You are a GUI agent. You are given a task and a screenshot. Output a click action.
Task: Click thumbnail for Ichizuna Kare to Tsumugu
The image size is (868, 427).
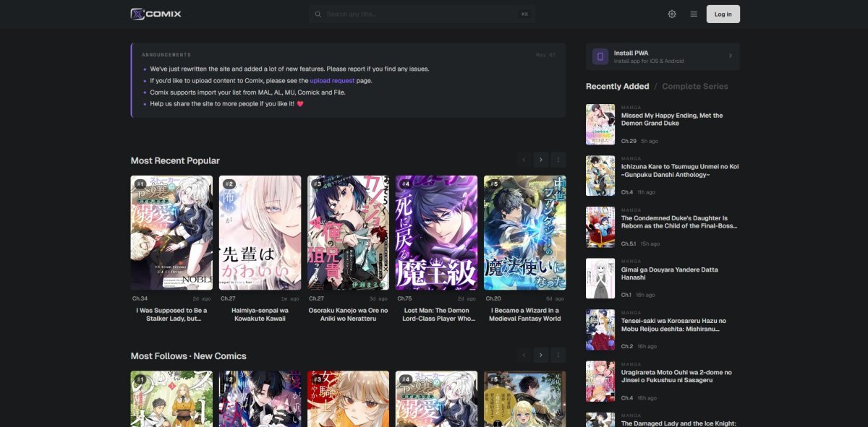[x=600, y=176]
